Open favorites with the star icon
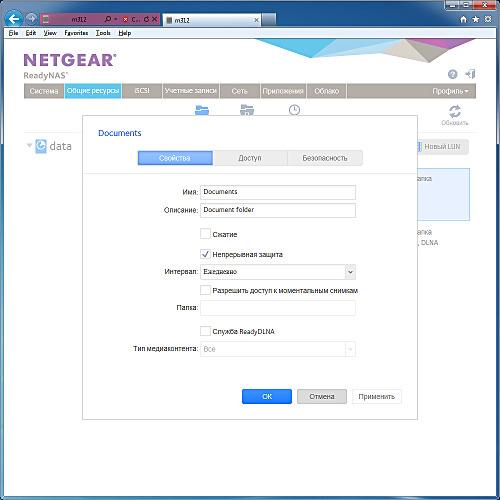This screenshot has height=500, width=500. (476, 19)
